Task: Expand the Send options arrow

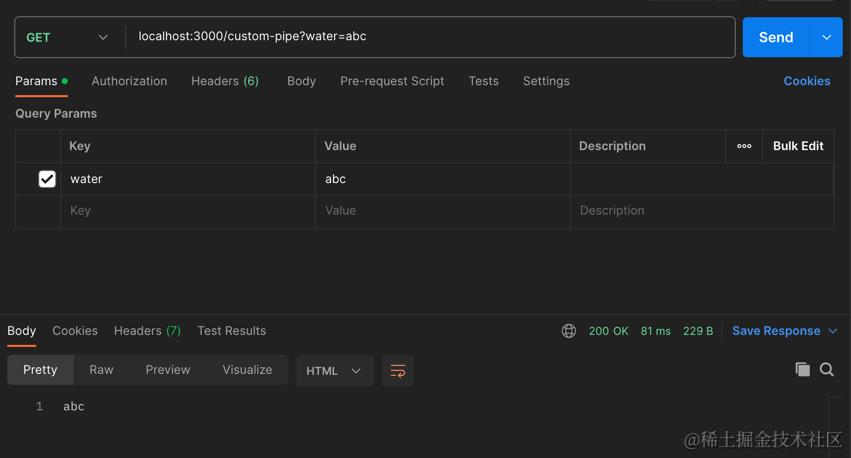Action: click(826, 37)
